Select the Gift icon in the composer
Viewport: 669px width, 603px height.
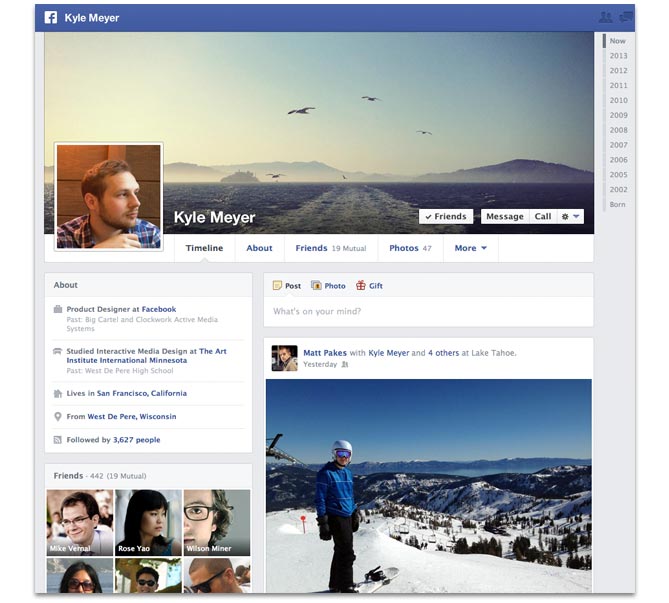pos(361,286)
